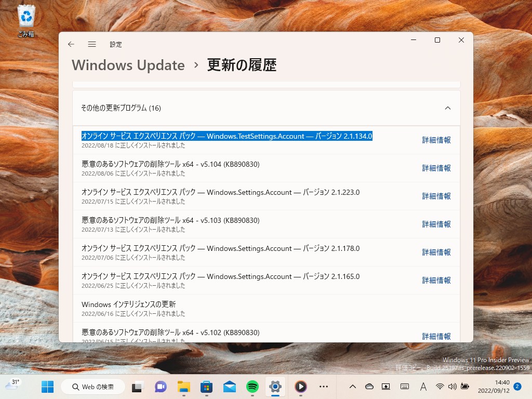Open the Windows Start menu

47,387
